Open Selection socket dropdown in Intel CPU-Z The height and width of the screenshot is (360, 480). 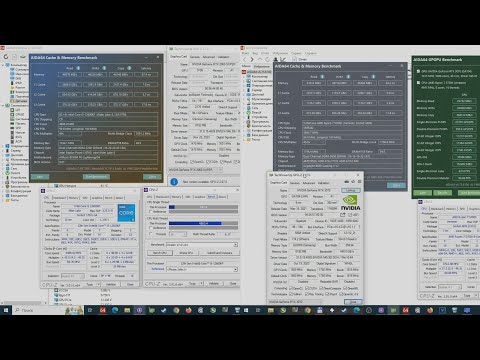click(73, 276)
